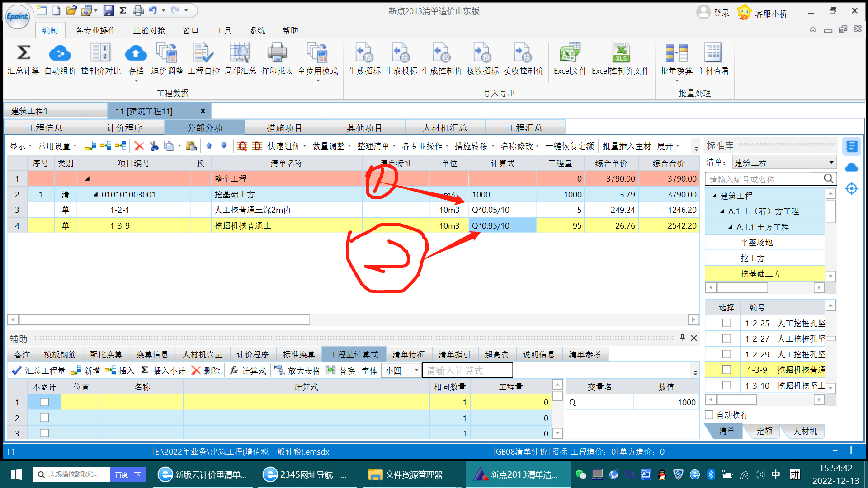Open the 常用设置 dropdown
This screenshot has width=868, height=488.
57,146
